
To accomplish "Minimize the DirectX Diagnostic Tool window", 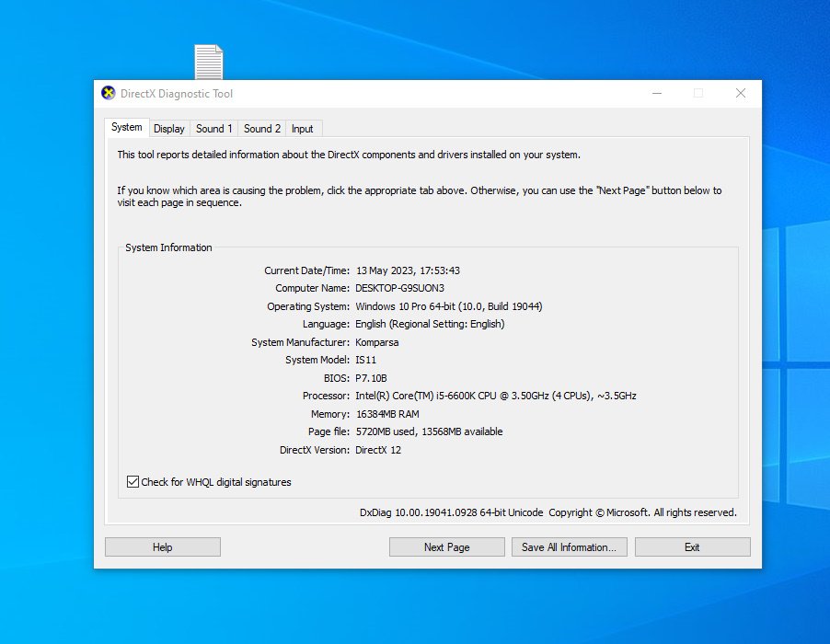I will point(657,93).
